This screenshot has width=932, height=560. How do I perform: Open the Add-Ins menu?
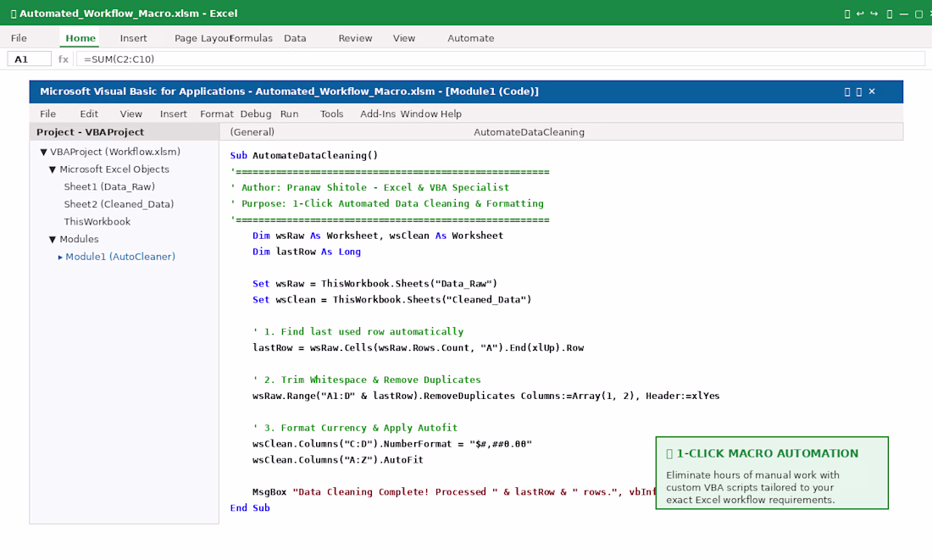coord(377,114)
